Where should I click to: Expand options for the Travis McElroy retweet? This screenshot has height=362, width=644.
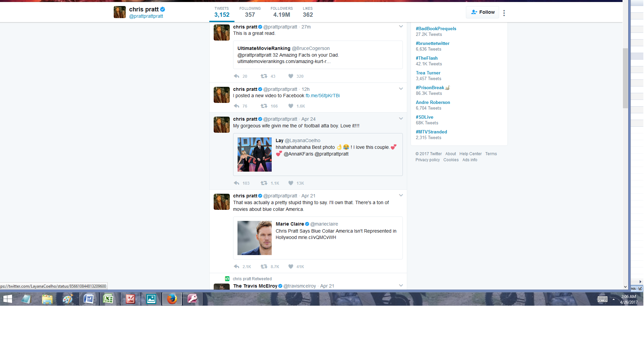pyautogui.click(x=401, y=286)
